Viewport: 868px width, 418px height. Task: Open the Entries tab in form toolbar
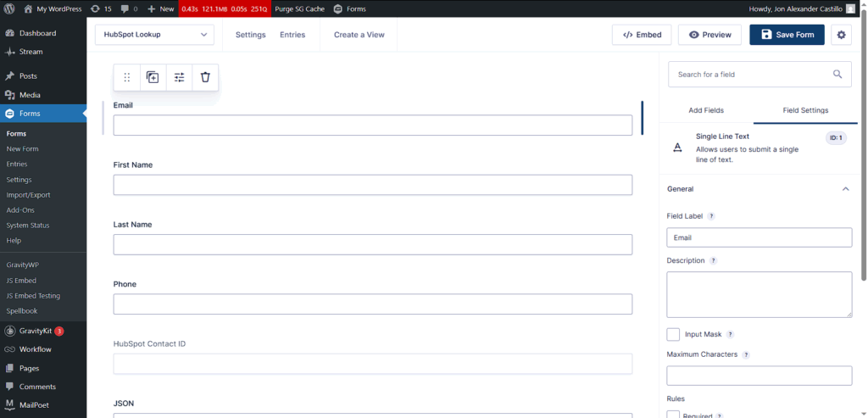click(292, 35)
